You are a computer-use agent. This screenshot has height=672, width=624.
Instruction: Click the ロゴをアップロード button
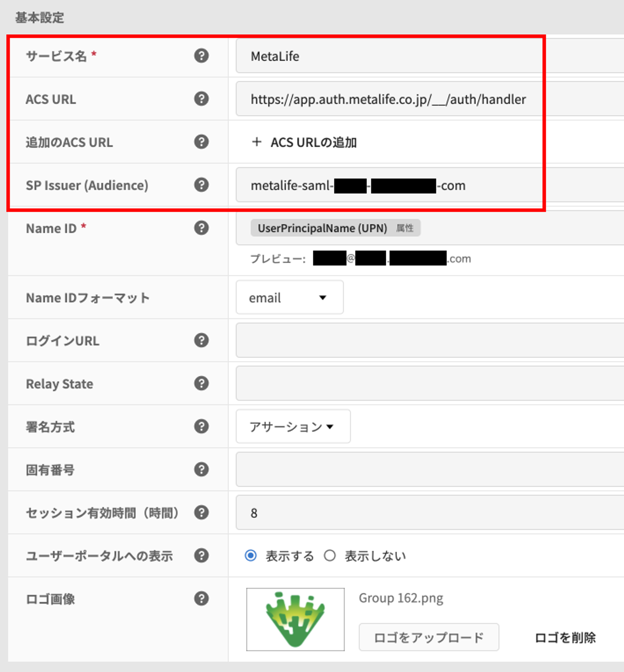pyautogui.click(x=429, y=637)
